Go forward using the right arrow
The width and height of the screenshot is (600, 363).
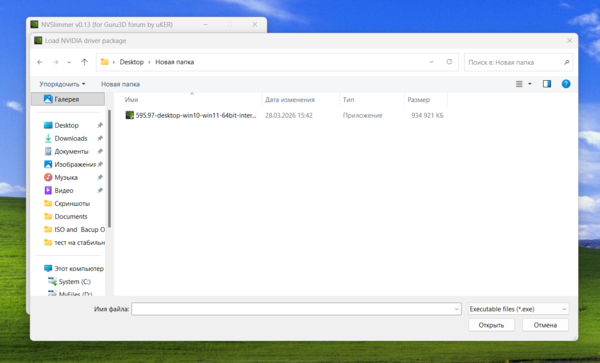pyautogui.click(x=55, y=62)
